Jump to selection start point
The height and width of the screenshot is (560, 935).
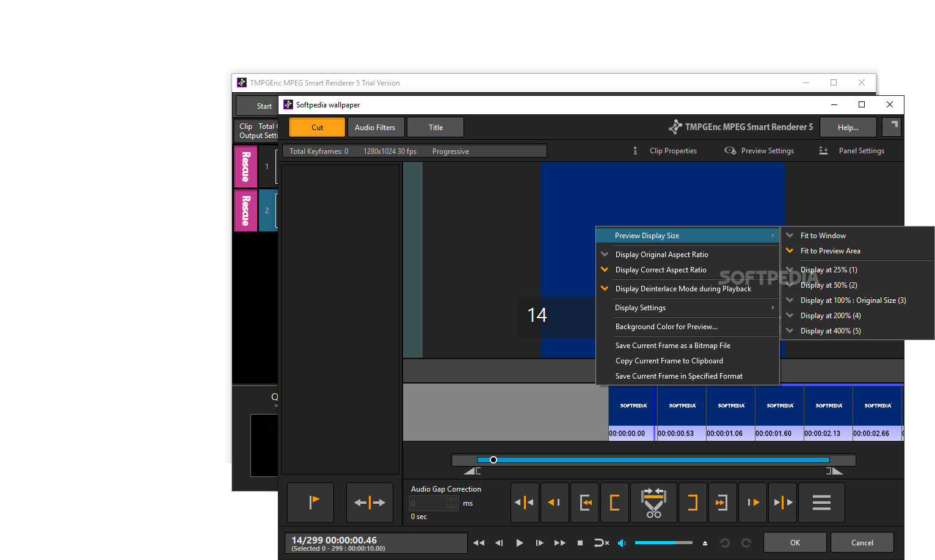point(584,503)
